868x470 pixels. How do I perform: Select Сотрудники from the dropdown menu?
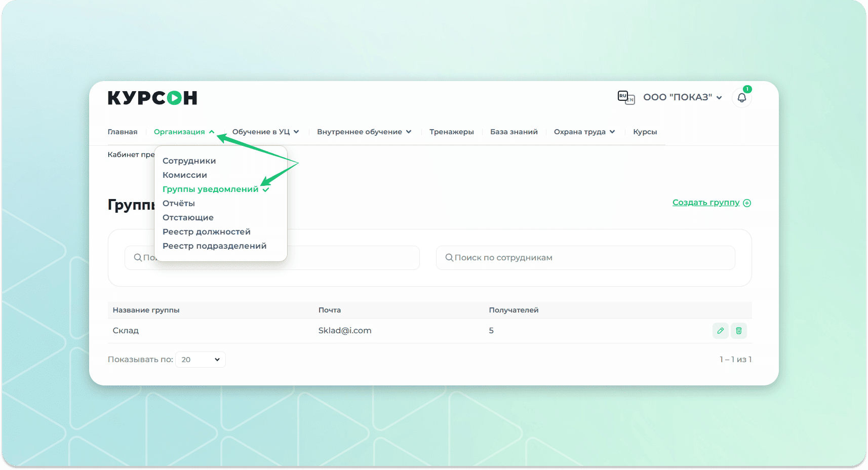click(x=189, y=161)
